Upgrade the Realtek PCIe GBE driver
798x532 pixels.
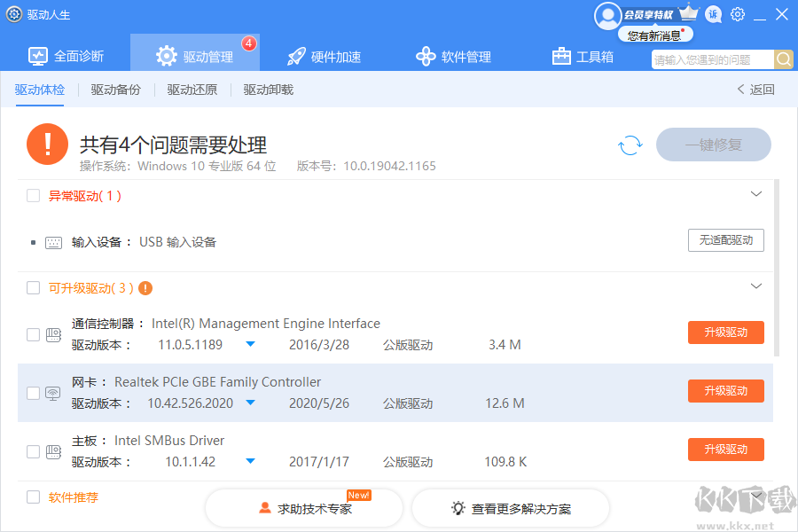725,391
